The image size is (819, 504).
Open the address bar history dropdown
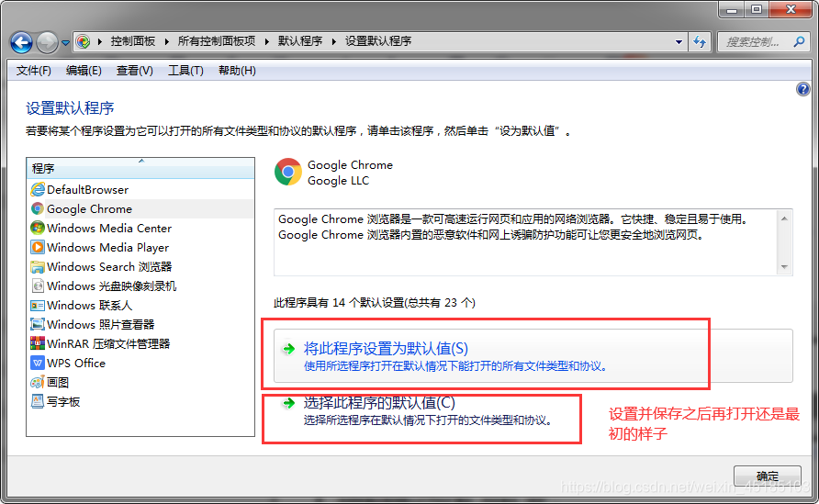point(679,42)
